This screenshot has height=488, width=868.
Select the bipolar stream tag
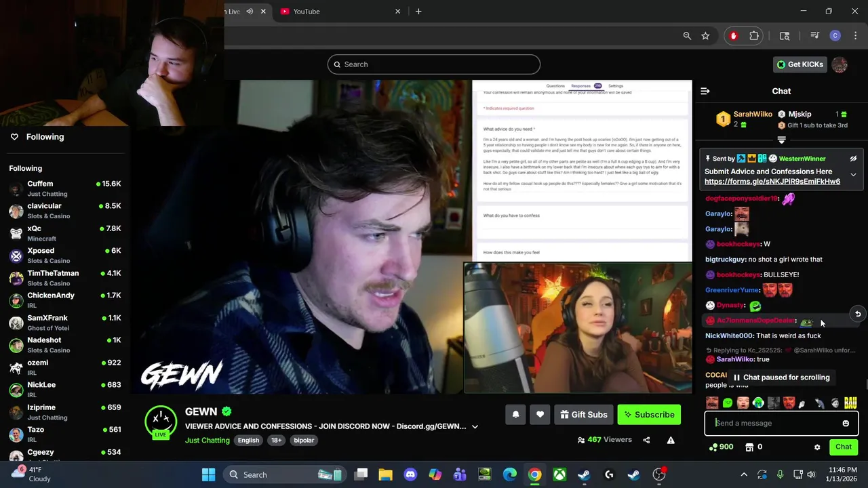304,441
